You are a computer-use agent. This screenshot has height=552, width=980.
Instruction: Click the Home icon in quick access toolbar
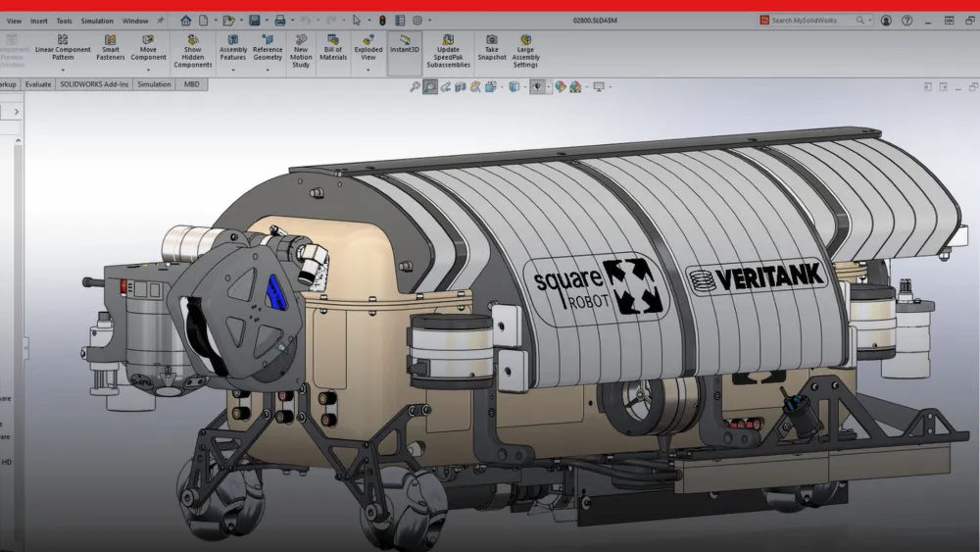pyautogui.click(x=185, y=21)
